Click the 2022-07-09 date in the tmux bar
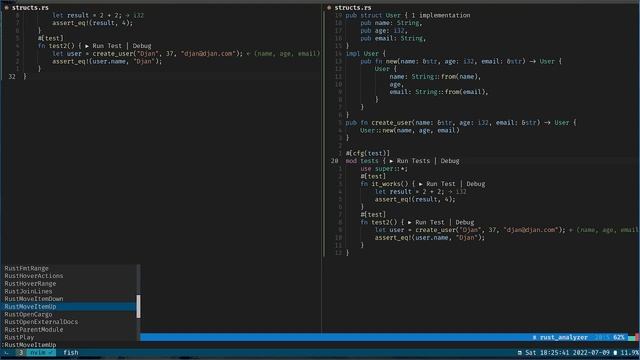The width and height of the screenshot is (640, 360). pyautogui.click(x=591, y=353)
